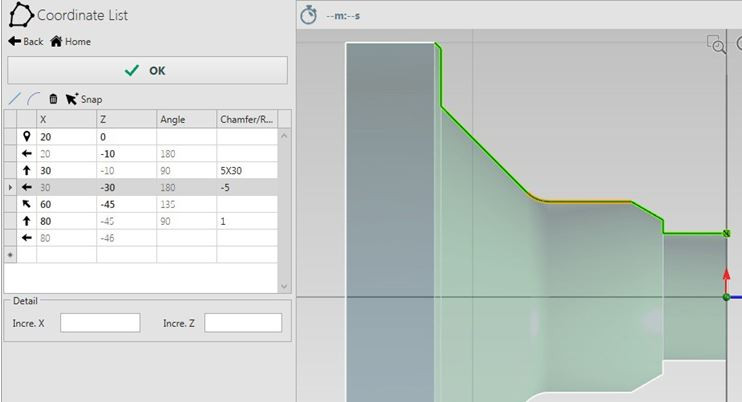
Task: Click the Incre. X input field
Action: (x=100, y=323)
